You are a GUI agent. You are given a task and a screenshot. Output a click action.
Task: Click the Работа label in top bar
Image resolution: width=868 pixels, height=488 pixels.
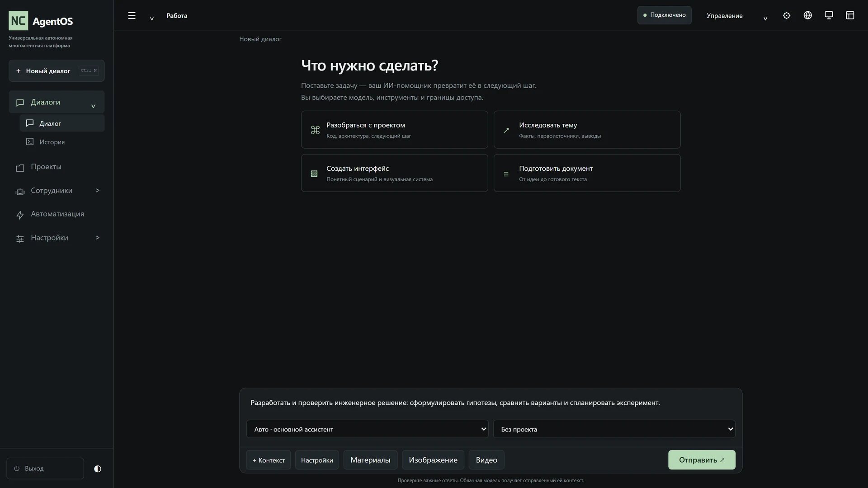tap(177, 16)
